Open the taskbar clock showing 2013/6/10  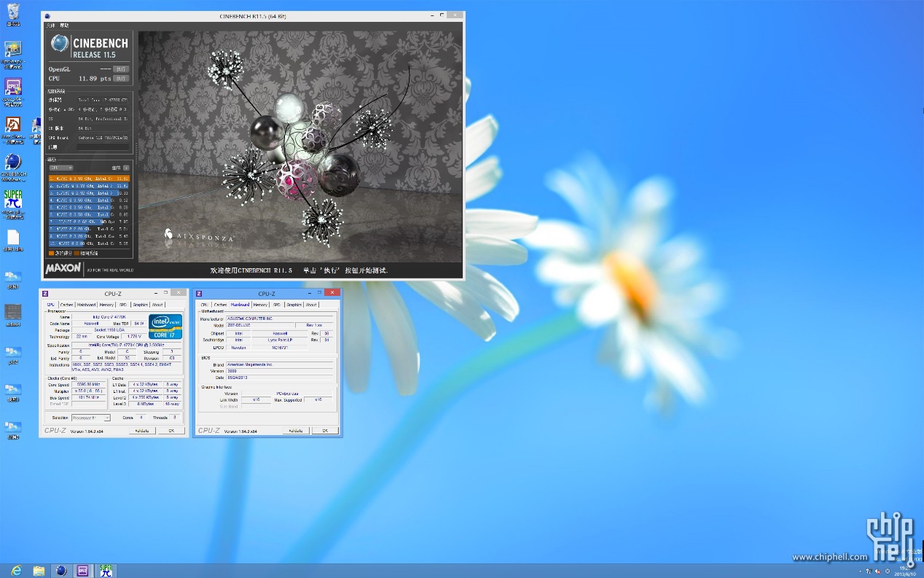click(907, 571)
